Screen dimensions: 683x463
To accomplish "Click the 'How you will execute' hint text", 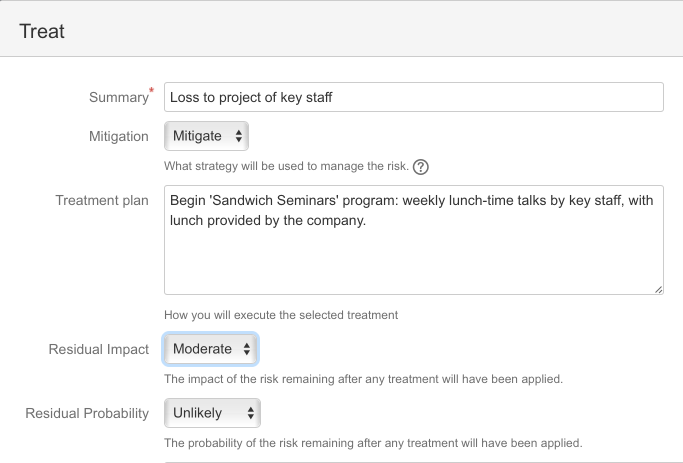I will (281, 315).
